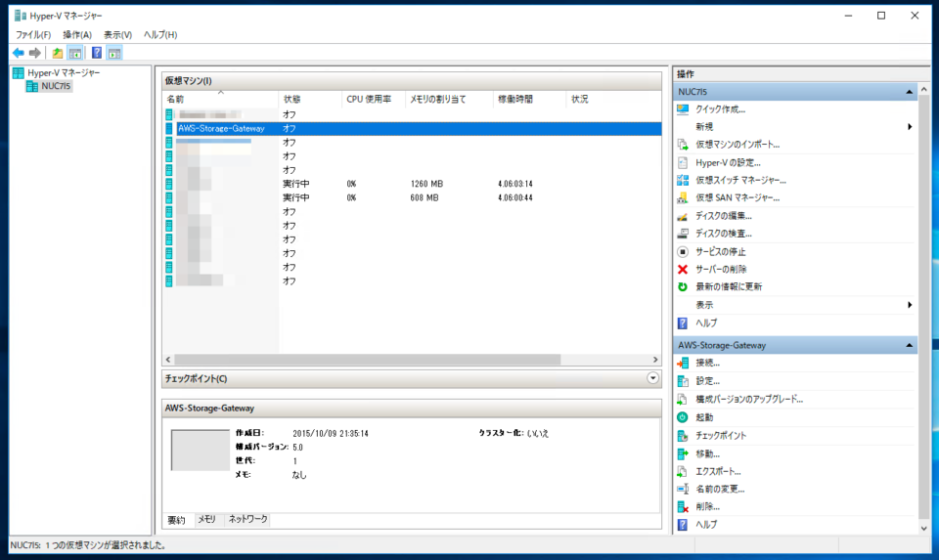
Task: Expand the 表示 submenu arrow in actions
Action: click(910, 305)
